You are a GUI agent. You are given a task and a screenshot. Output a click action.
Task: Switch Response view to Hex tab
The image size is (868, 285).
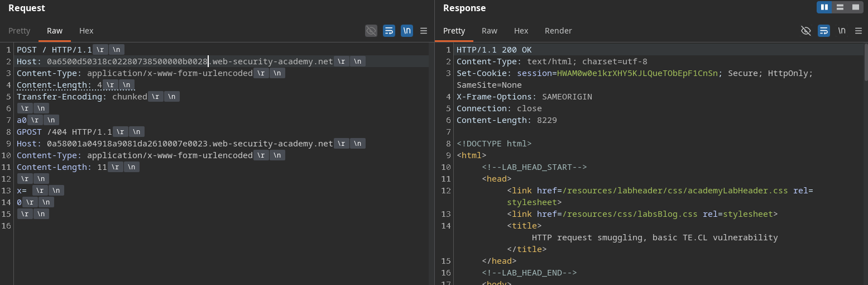coord(521,31)
